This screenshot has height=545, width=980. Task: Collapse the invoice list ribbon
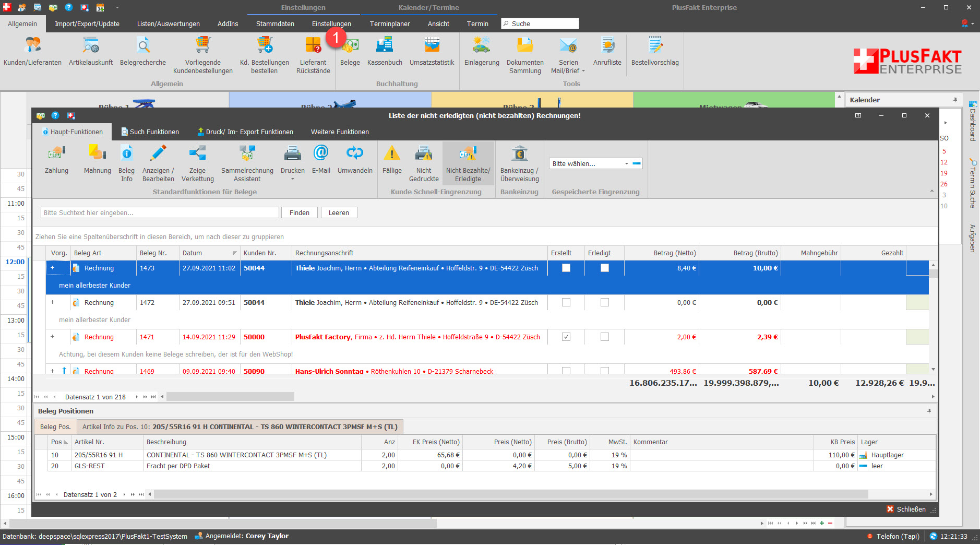click(x=932, y=191)
